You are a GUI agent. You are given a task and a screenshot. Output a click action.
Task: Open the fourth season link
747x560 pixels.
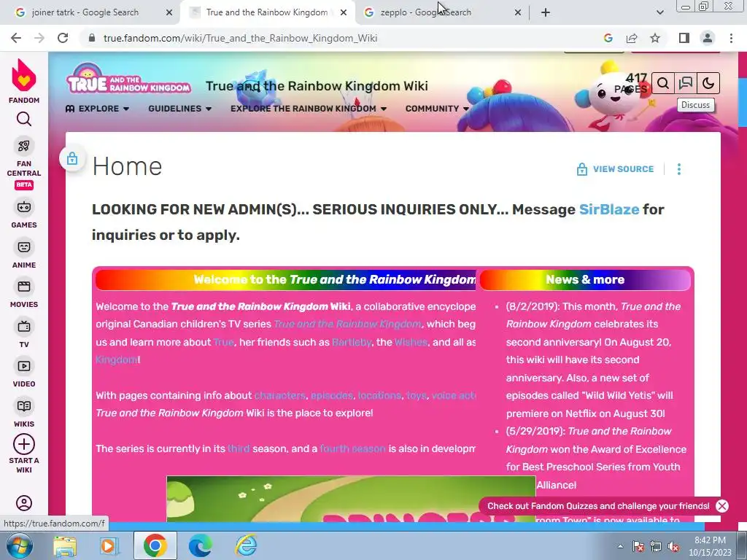[352, 448]
